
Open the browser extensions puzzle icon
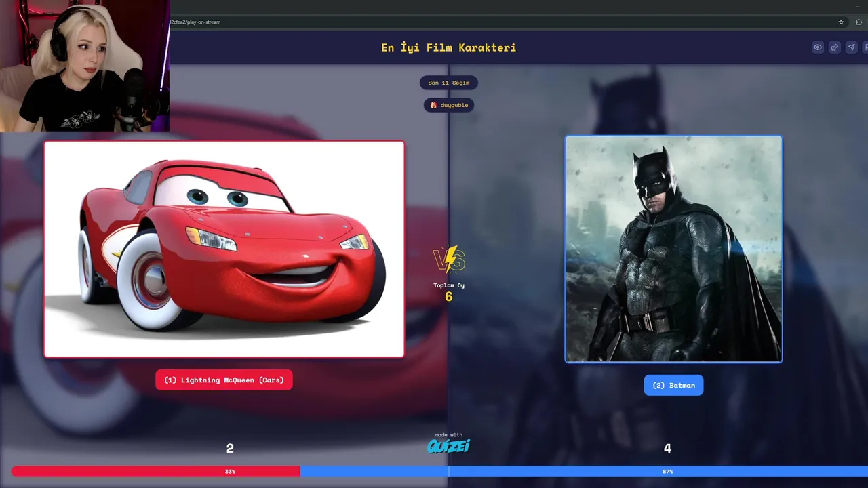coord(859,22)
